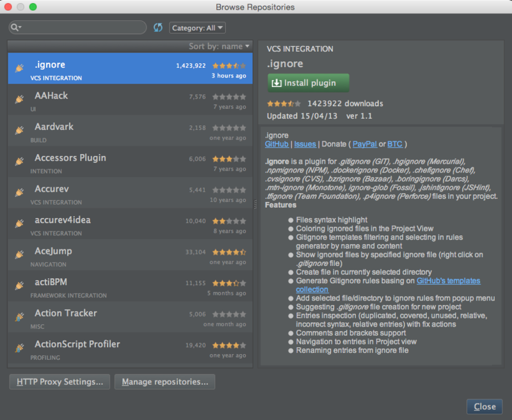Select the ActionScript Profiler plugin name
Viewport: 512px width, 420px height.
[77, 345]
